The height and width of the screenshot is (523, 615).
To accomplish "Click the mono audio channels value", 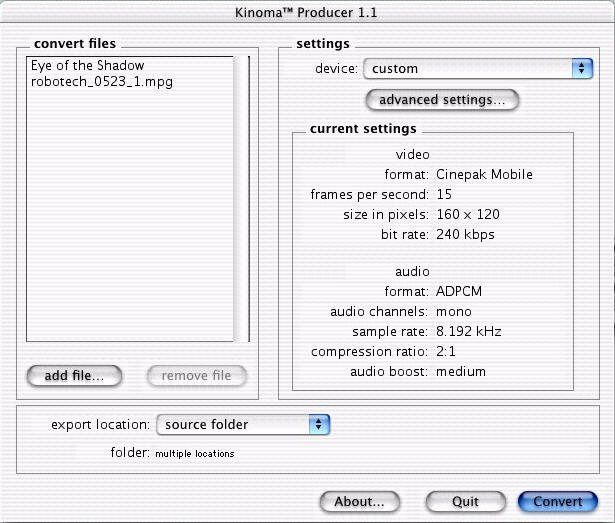I will click(x=454, y=312).
